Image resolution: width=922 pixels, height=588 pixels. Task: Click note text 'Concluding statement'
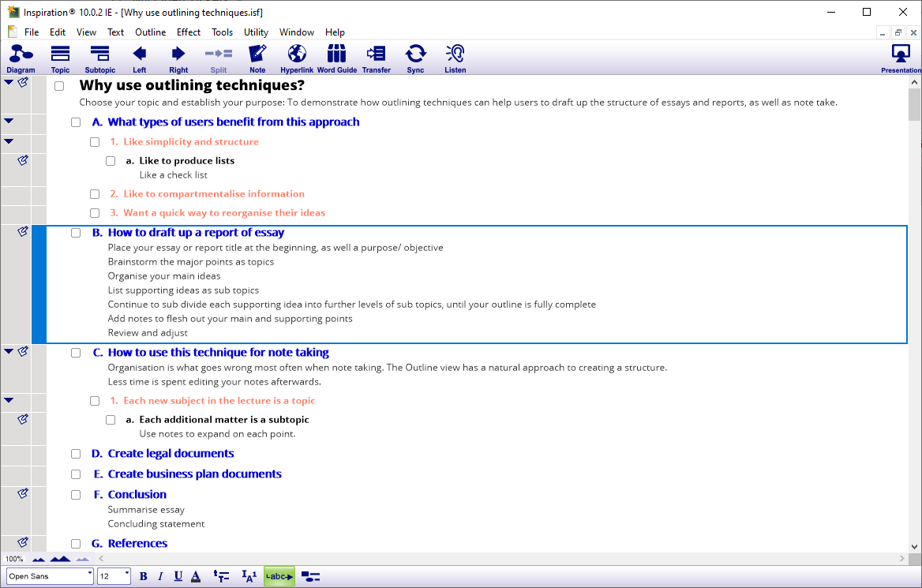pyautogui.click(x=156, y=524)
